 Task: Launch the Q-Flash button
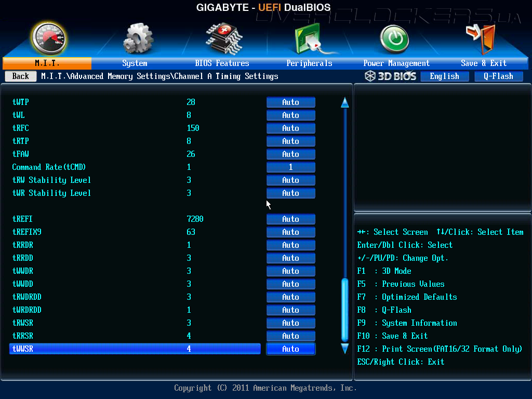(x=498, y=76)
